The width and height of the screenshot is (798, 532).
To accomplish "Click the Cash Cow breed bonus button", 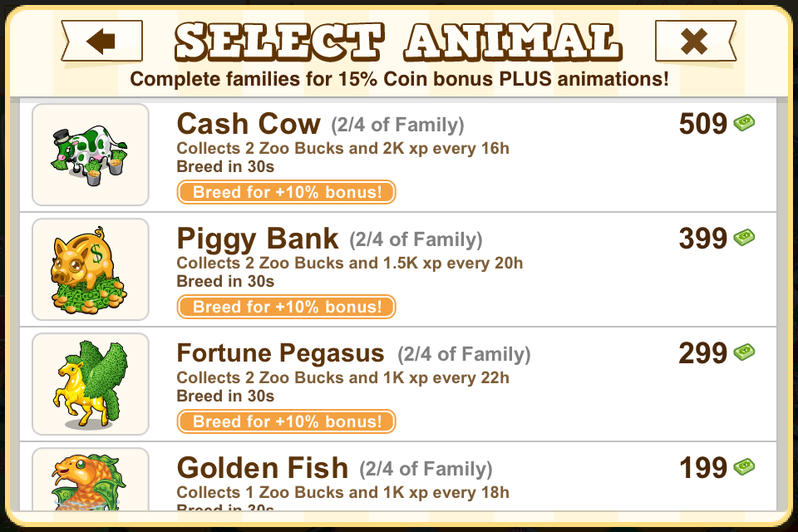I will click(286, 192).
